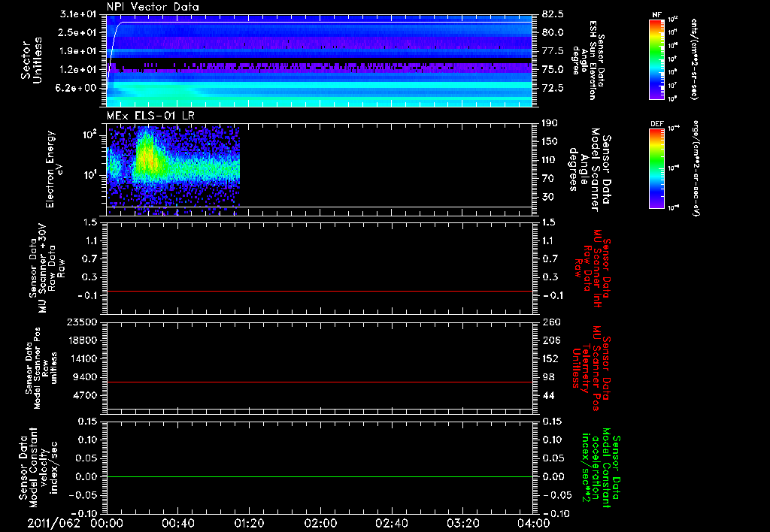This screenshot has height=532, width=770.
Task: Click the 'MU Scanner +30V Raw Data' axis title
Action: pos(46,268)
